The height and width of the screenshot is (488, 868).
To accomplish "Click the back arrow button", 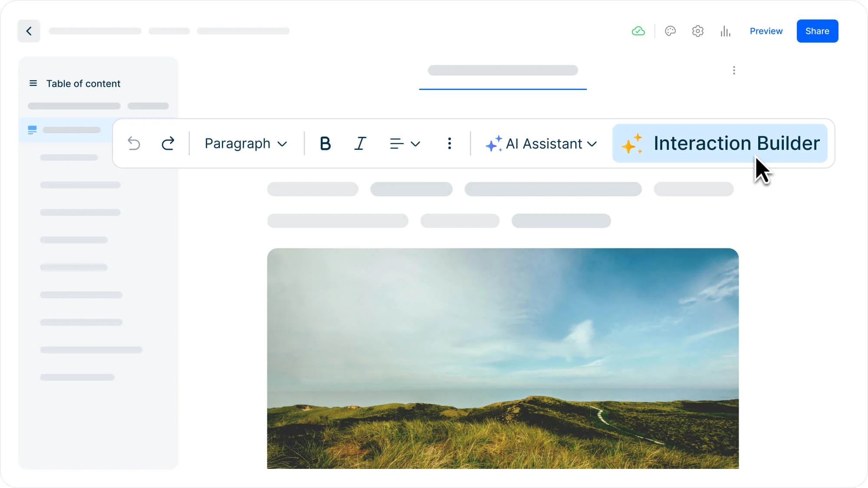I will (x=29, y=31).
